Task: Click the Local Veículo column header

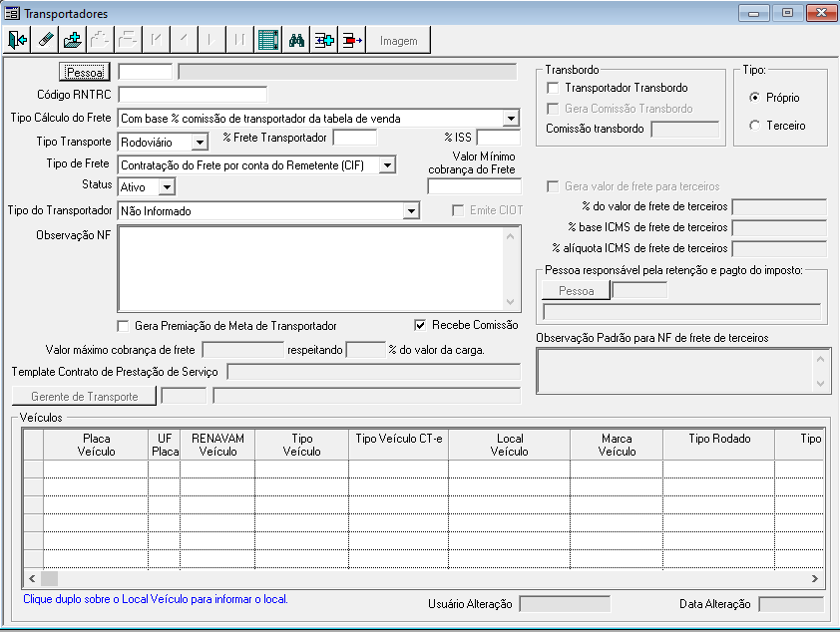Action: click(510, 445)
